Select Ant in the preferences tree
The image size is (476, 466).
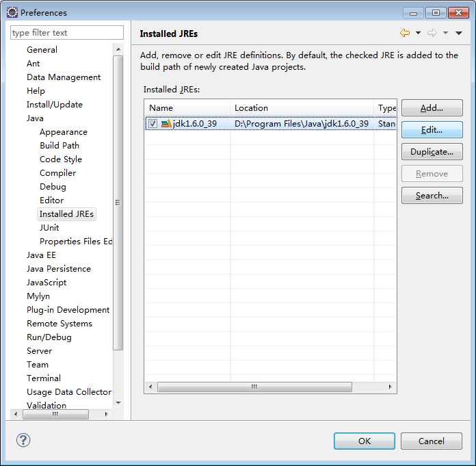33,64
